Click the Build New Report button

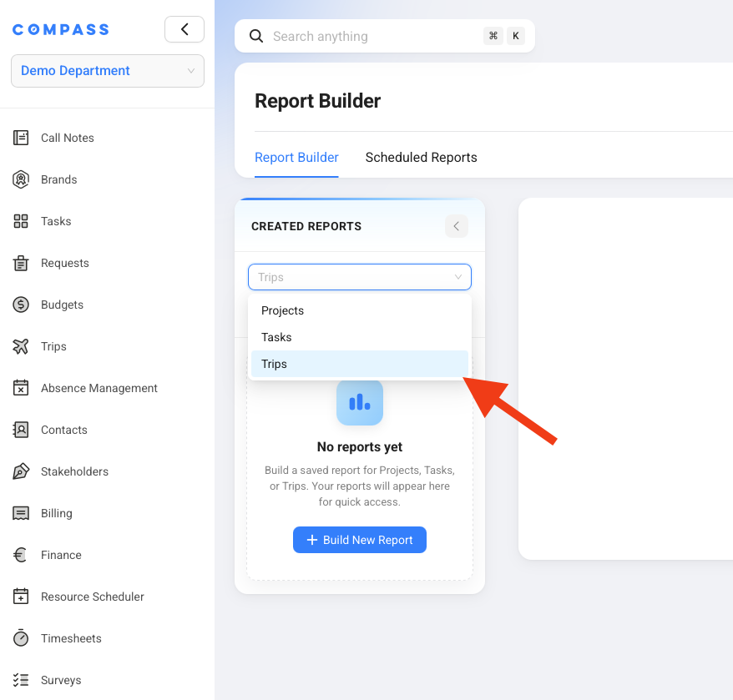tap(360, 540)
